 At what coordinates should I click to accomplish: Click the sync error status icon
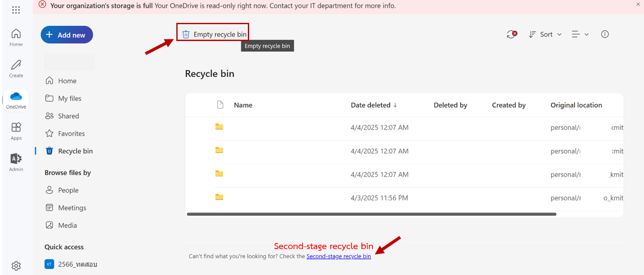pos(512,35)
